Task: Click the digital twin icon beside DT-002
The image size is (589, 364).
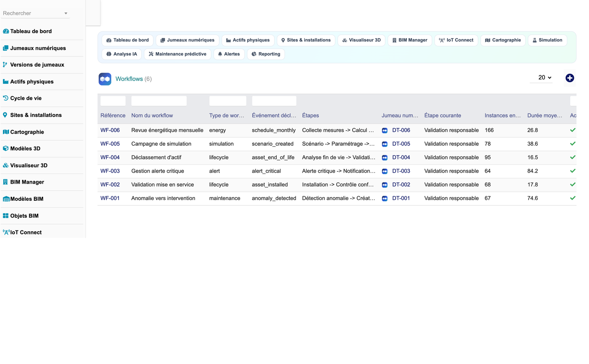Action: [x=385, y=185]
